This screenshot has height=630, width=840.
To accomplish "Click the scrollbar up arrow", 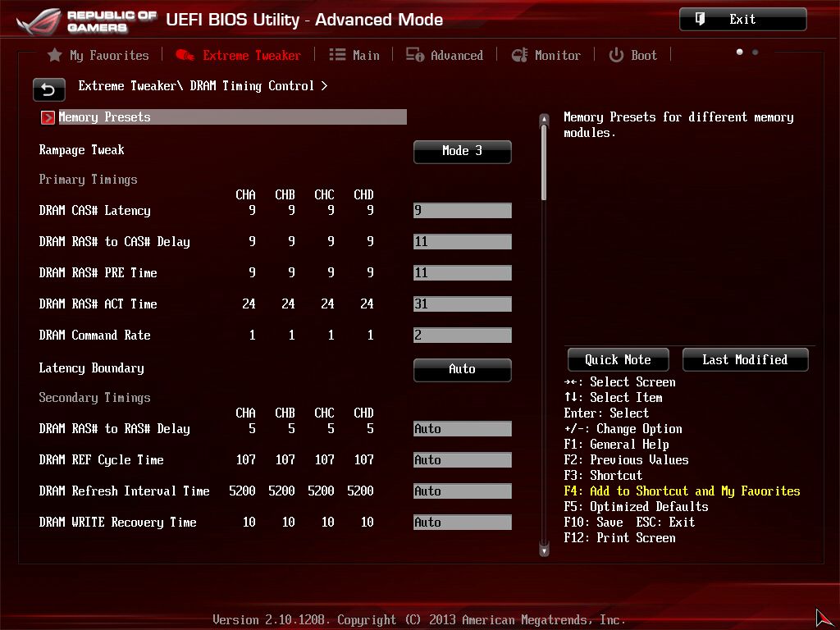I will 545,119.
